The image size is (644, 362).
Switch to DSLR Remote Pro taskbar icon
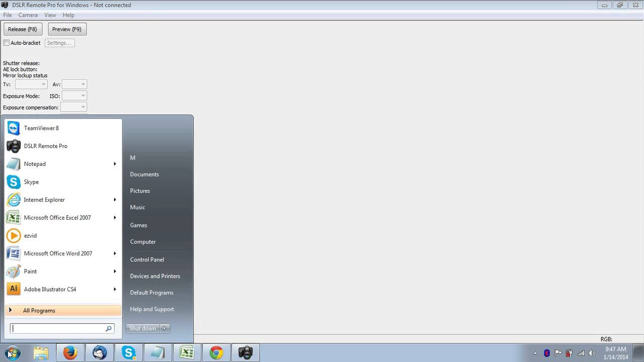[x=246, y=353]
